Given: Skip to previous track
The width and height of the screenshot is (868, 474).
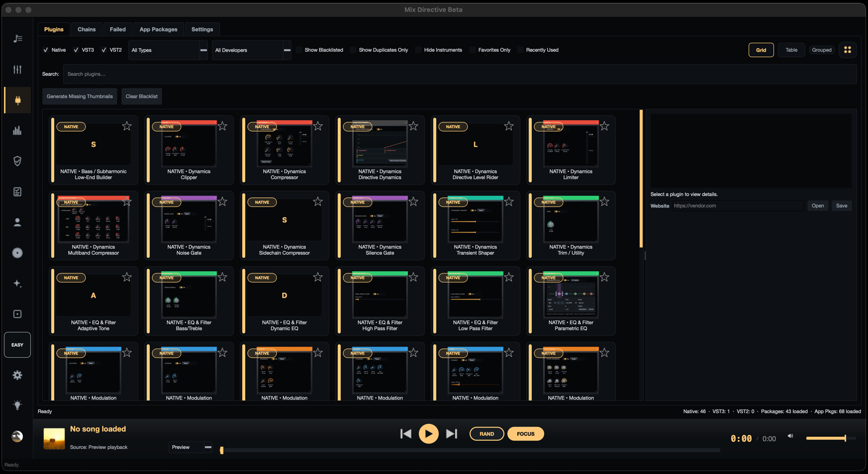Looking at the screenshot, I should 406,434.
